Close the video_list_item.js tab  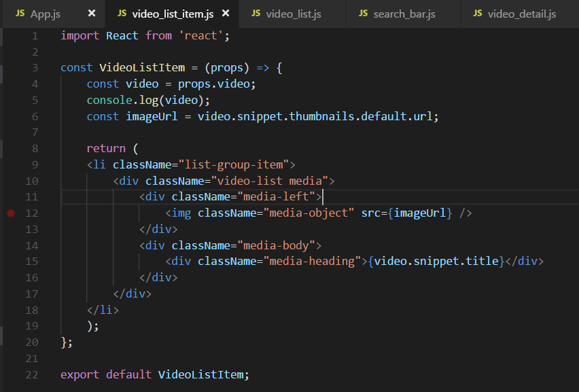[x=226, y=14]
